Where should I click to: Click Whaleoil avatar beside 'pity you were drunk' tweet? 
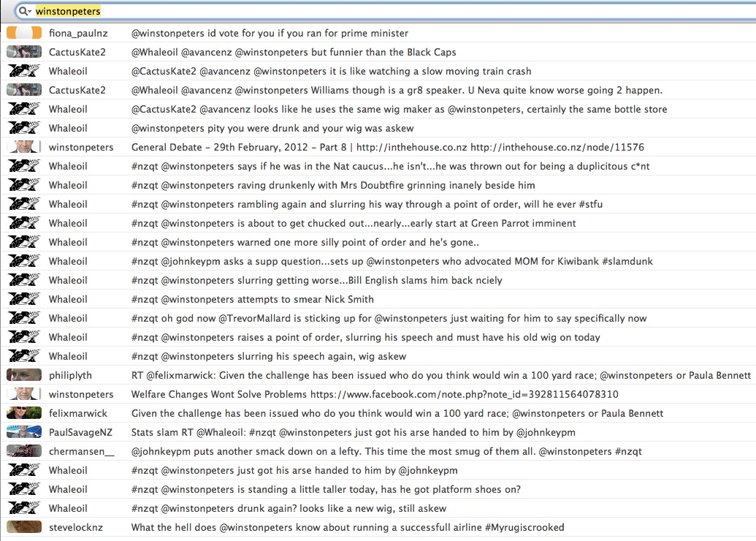(x=24, y=128)
